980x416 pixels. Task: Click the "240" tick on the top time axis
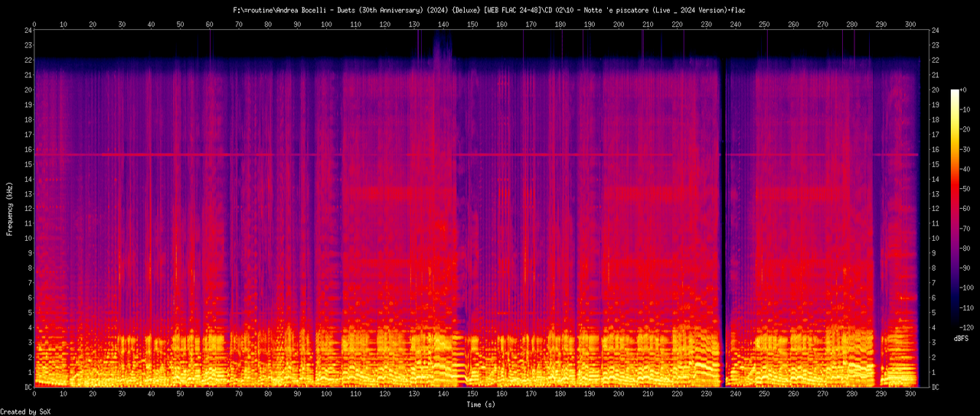[x=735, y=24]
